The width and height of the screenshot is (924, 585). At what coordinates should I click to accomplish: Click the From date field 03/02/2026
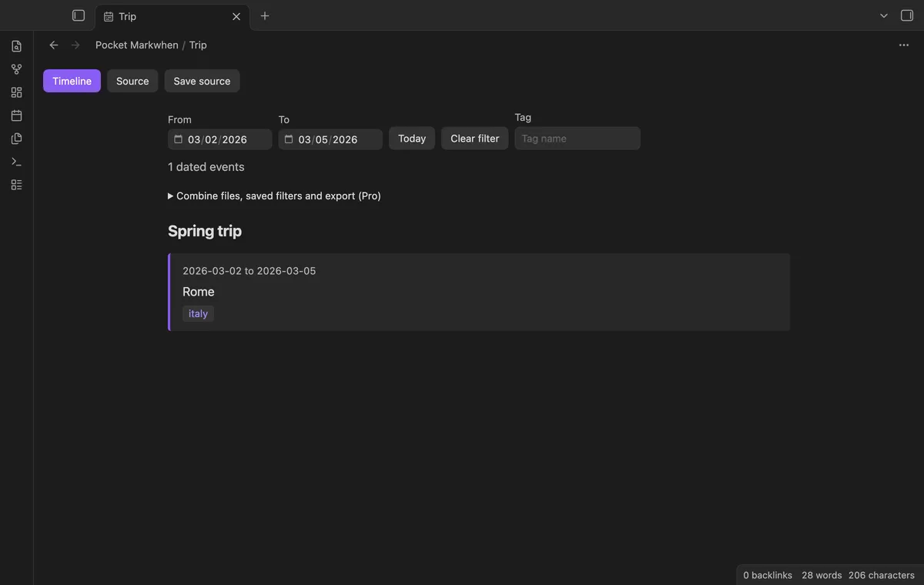[220, 139]
